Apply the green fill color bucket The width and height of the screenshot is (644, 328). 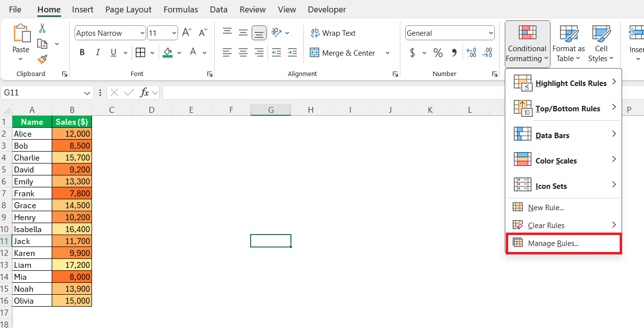(x=168, y=53)
